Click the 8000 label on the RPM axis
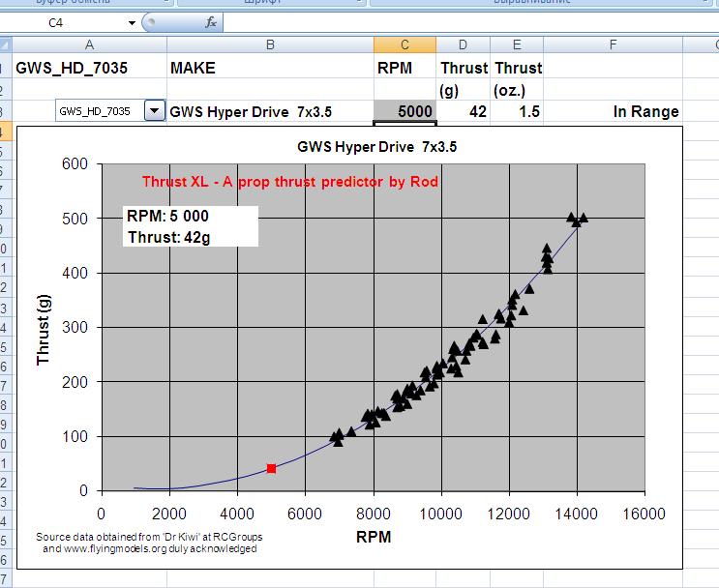Viewport: 719px width, 588px height. point(374,514)
